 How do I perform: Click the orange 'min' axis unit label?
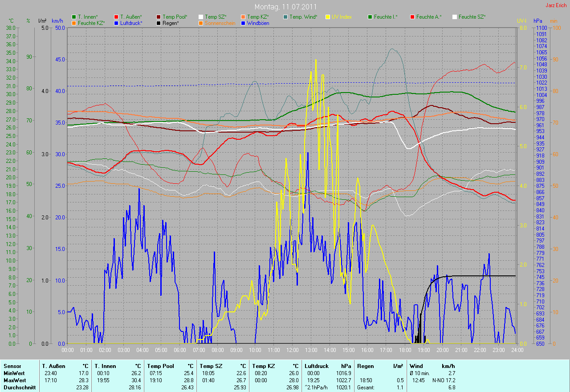click(x=554, y=21)
